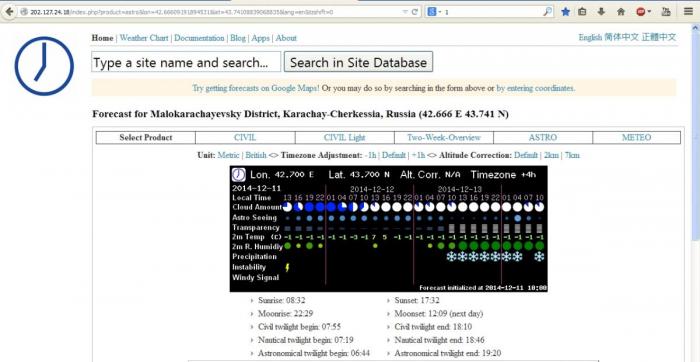Open the Home navigation link

coord(102,38)
